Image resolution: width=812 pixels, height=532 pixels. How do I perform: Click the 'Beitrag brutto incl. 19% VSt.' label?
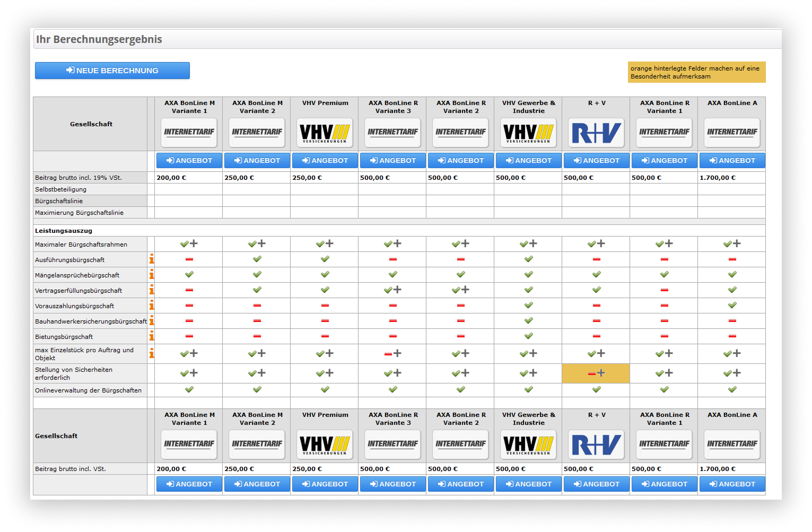(78, 178)
